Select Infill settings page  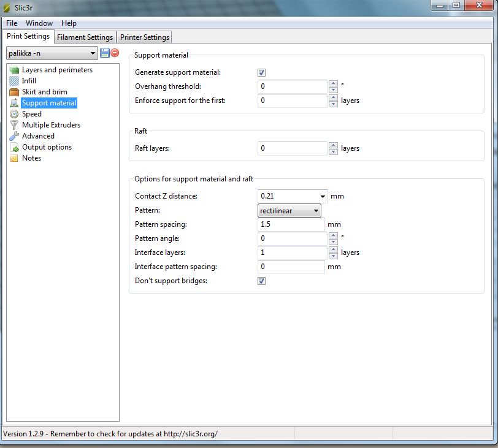click(x=29, y=81)
